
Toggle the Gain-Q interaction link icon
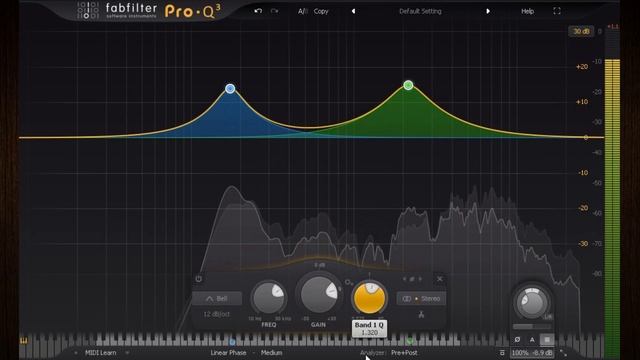coord(349,282)
